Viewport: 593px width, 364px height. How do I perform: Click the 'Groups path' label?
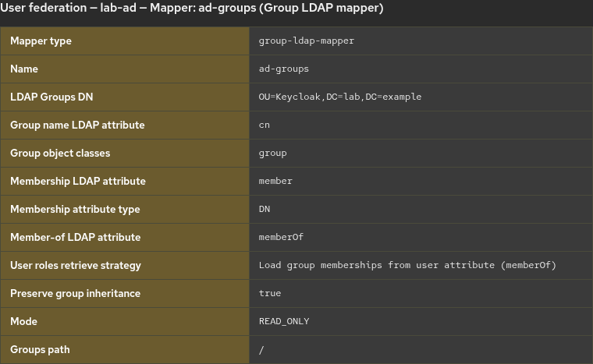(40, 350)
